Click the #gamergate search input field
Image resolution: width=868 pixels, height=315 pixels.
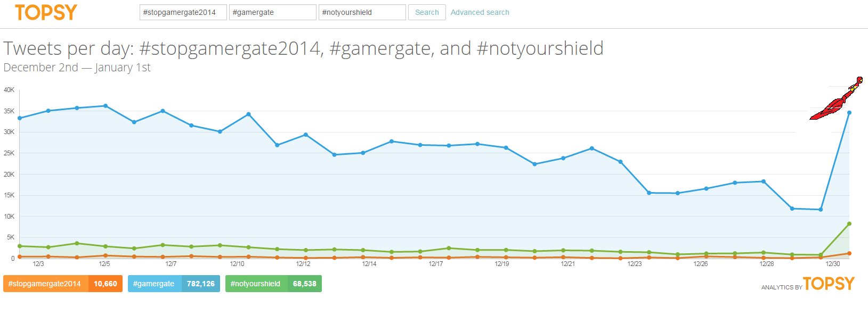(x=273, y=12)
